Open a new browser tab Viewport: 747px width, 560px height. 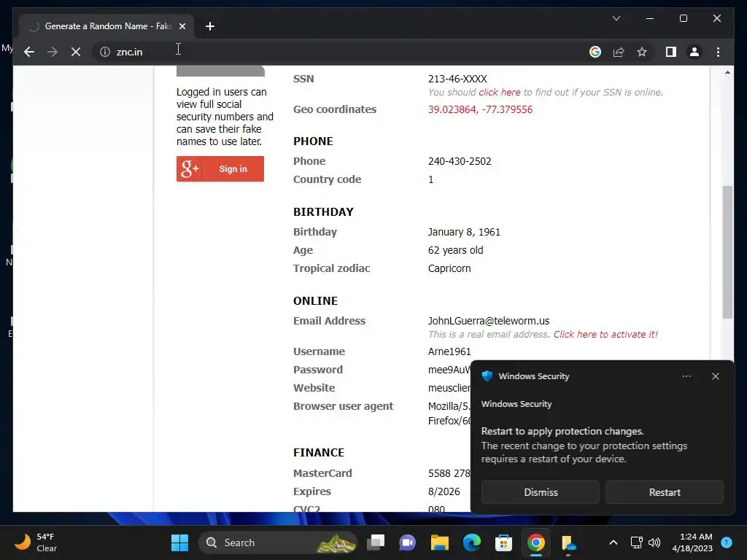click(x=210, y=26)
